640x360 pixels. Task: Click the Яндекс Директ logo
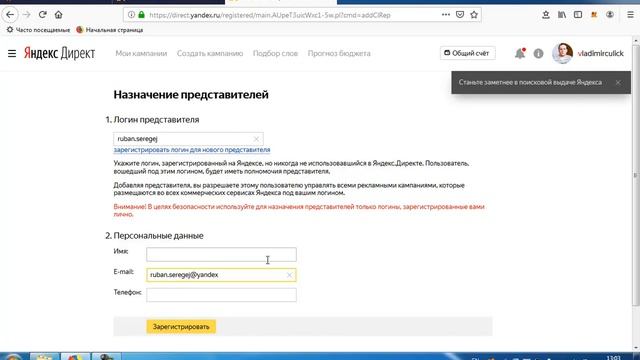point(59,53)
